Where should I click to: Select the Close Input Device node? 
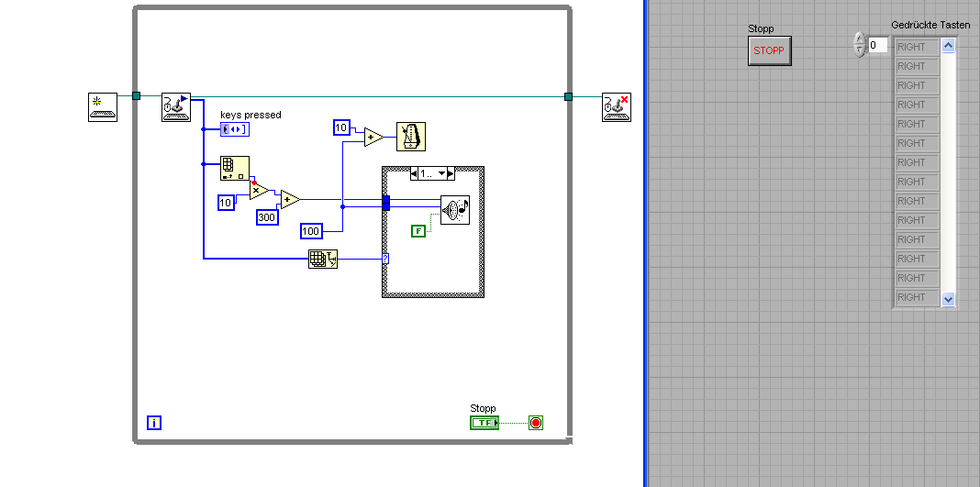pos(617,106)
